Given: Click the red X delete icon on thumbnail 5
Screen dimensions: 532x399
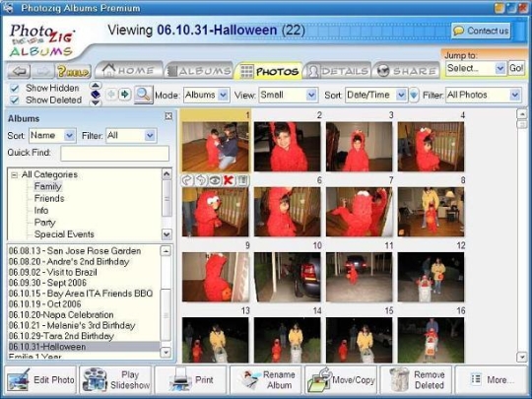Looking at the screenshot, I should pyautogui.click(x=229, y=180).
